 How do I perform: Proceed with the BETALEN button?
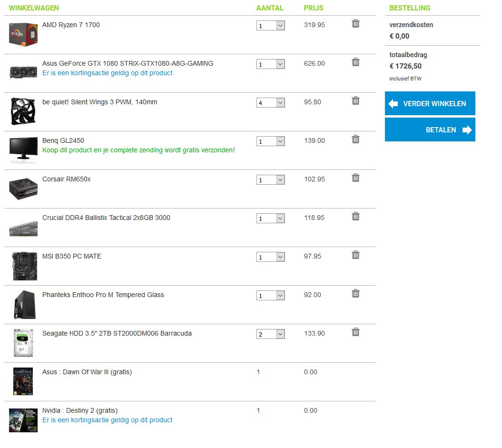point(430,129)
